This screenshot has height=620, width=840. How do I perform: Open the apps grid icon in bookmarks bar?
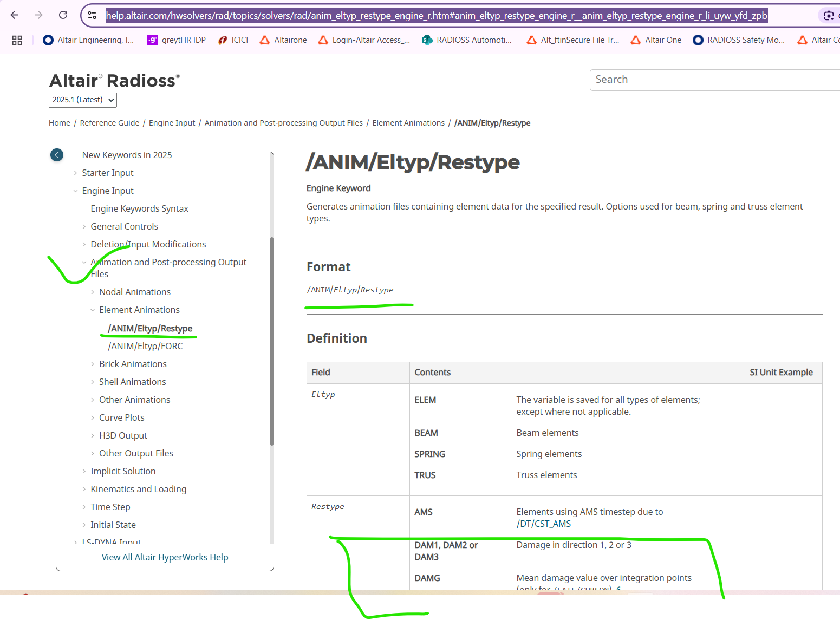(x=17, y=40)
